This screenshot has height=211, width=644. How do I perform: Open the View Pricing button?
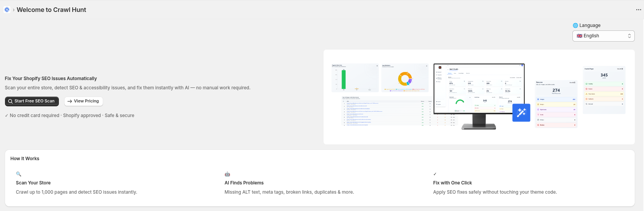pyautogui.click(x=83, y=101)
